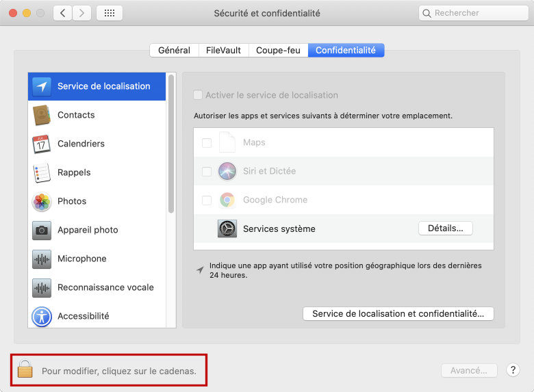Screen dimensions: 534x392
Task: Switch to the FileVault tab
Action: pyautogui.click(x=223, y=51)
